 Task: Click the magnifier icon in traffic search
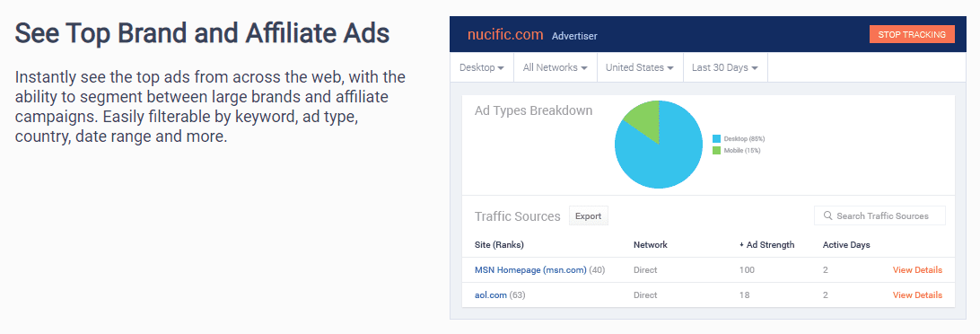[x=828, y=215]
